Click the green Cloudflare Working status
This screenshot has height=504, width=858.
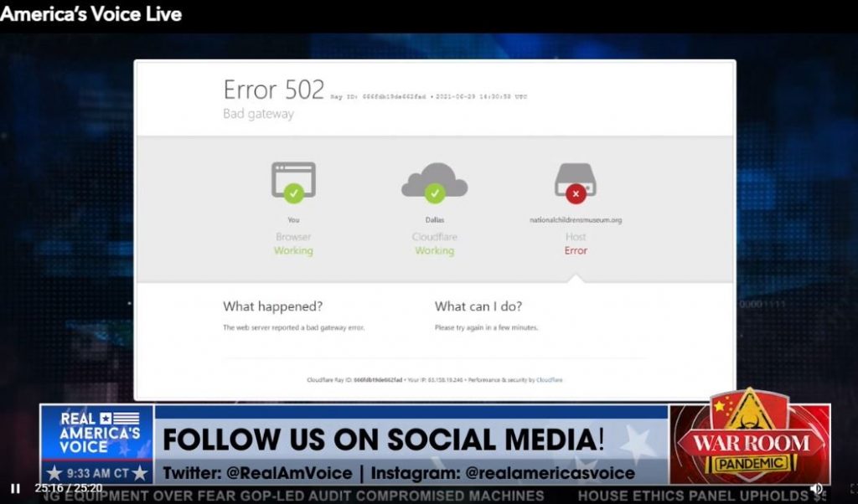(x=434, y=250)
